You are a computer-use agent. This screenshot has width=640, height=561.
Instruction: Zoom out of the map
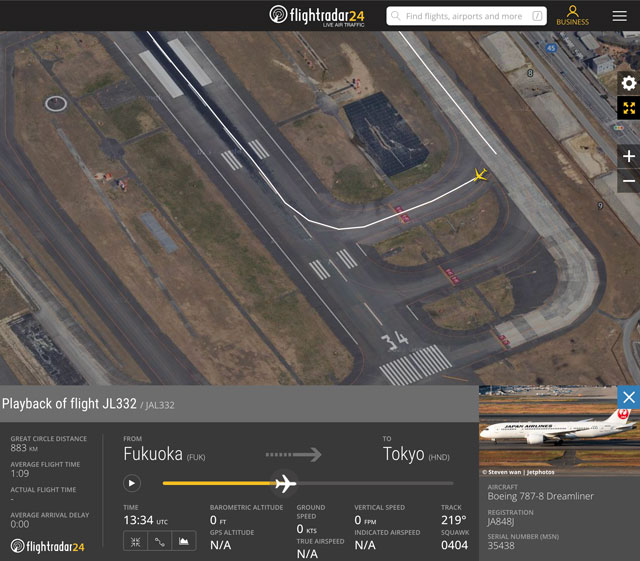(x=628, y=181)
